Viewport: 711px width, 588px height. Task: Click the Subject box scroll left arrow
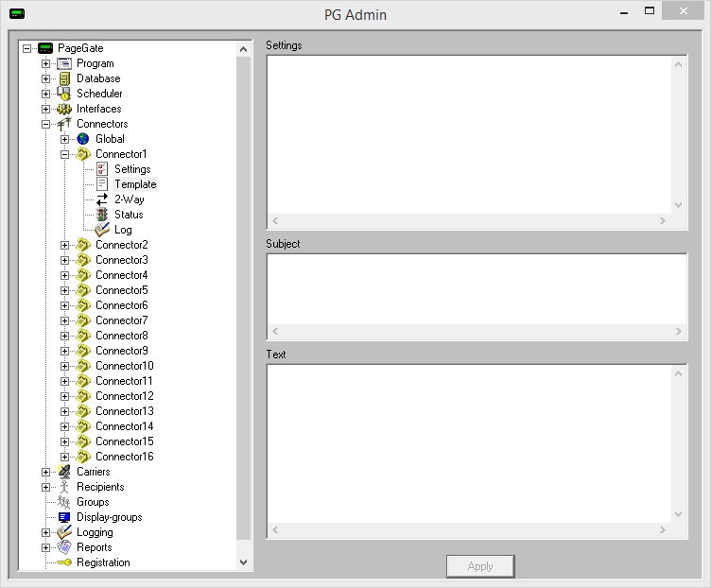point(275,332)
